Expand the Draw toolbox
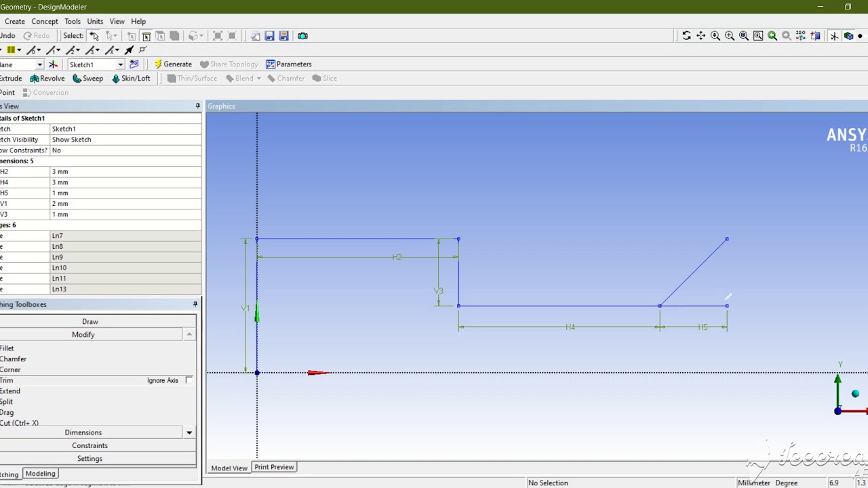This screenshot has width=868, height=488. pyautogui.click(x=90, y=321)
